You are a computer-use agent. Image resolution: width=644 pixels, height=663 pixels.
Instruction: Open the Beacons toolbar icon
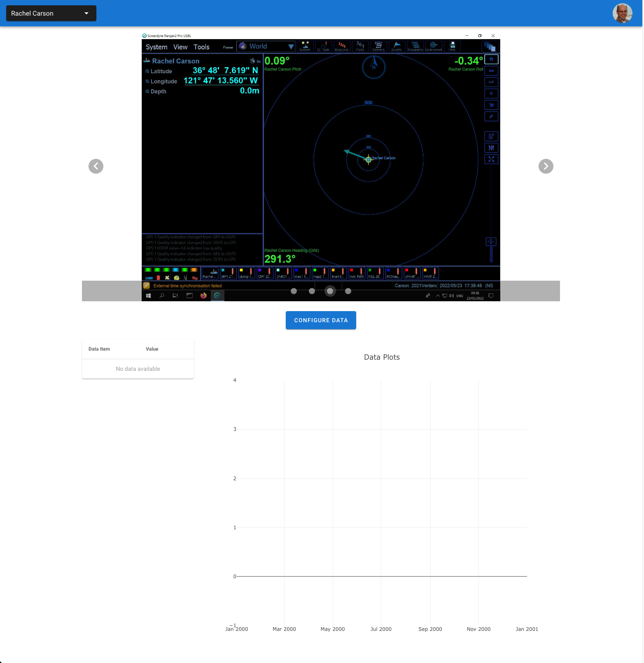pyautogui.click(x=342, y=47)
